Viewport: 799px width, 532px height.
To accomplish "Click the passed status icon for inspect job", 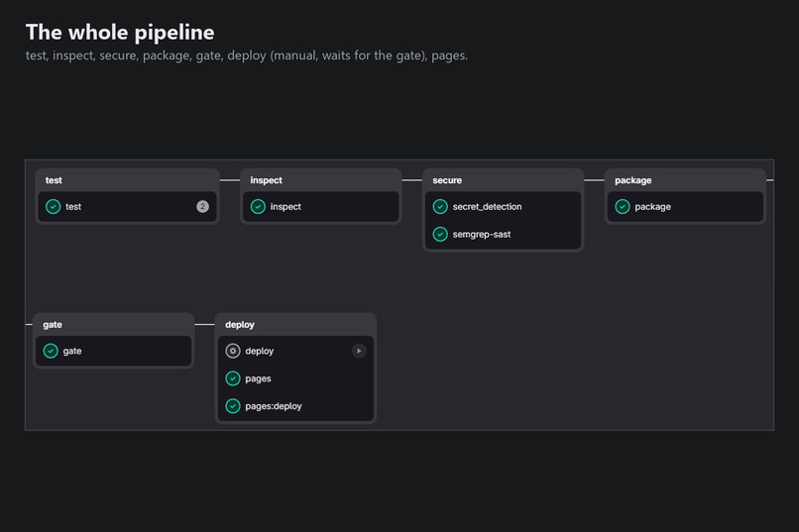I will [x=258, y=207].
